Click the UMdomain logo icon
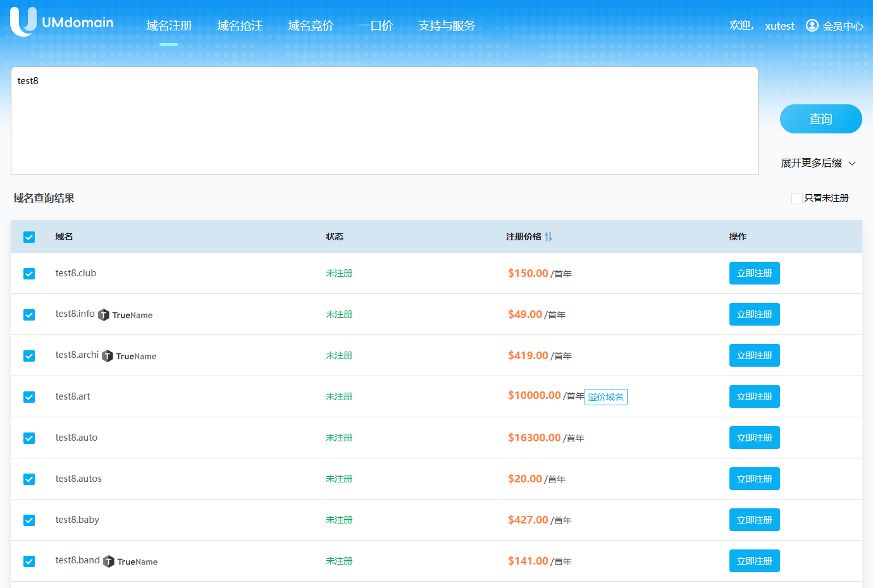Viewport: 873px width, 588px height. pyautogui.click(x=23, y=21)
